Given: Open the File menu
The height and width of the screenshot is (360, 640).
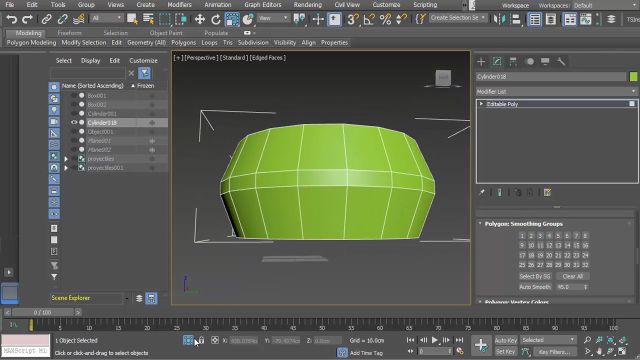Looking at the screenshot, I should coord(9,5).
